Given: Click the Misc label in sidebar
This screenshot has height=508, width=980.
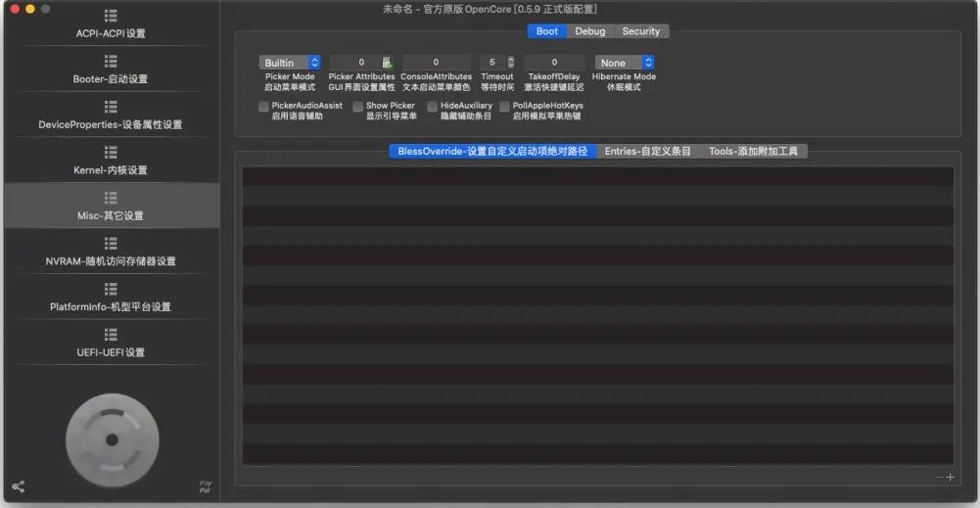Looking at the screenshot, I should (x=111, y=216).
